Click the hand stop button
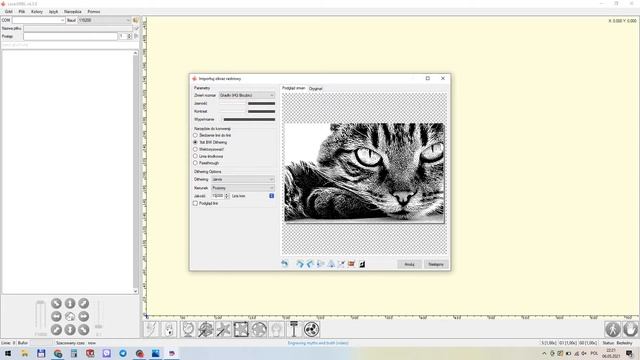Screen dimensions: 640x360 (631, 329)
